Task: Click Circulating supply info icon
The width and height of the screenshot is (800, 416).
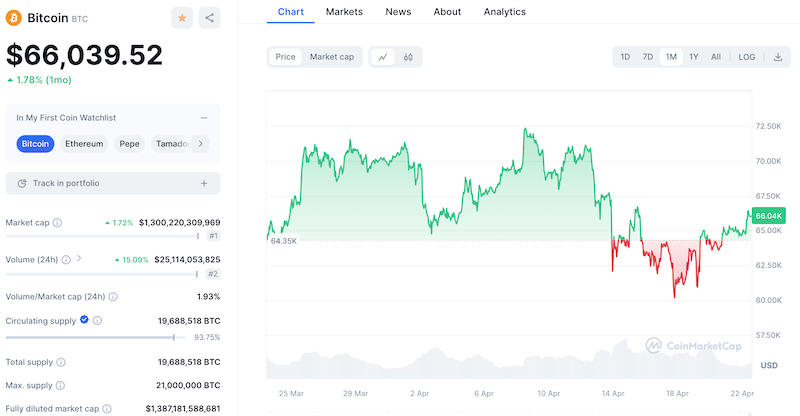Action: point(97,321)
